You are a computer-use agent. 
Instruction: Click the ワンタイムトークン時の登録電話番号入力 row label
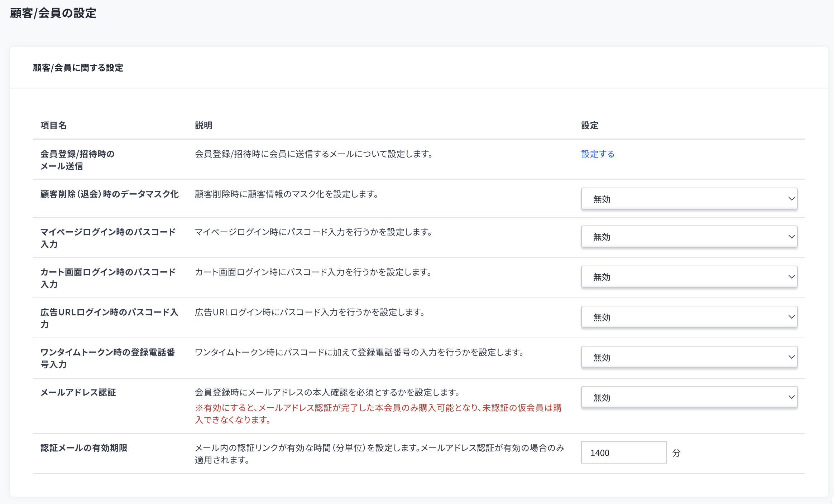[107, 358]
